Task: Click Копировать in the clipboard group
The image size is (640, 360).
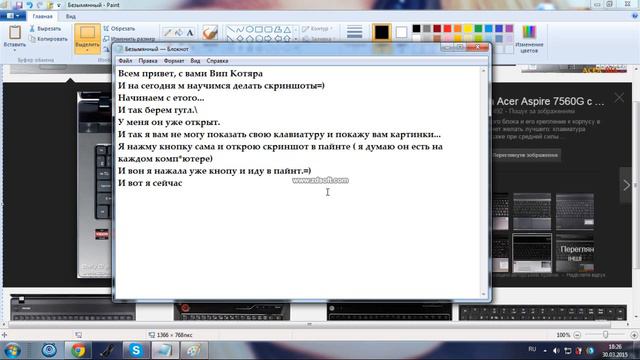Action: [x=49, y=39]
